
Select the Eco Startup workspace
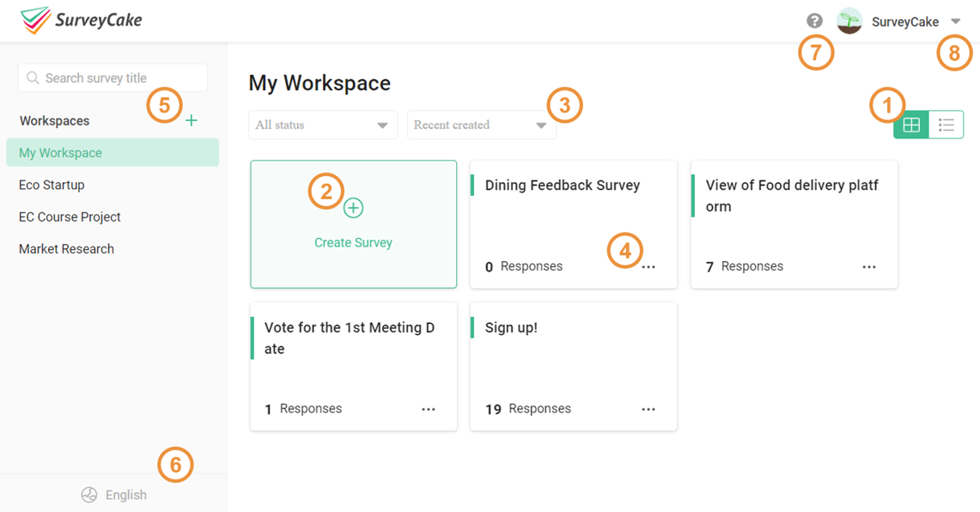tap(53, 185)
